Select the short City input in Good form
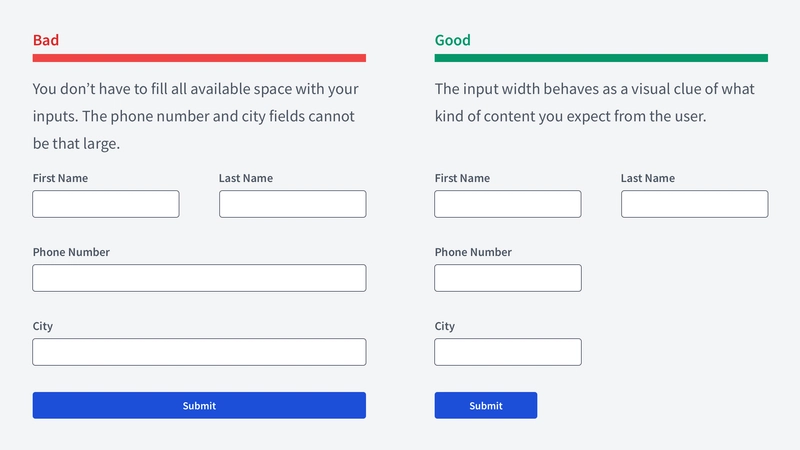 pos(508,352)
